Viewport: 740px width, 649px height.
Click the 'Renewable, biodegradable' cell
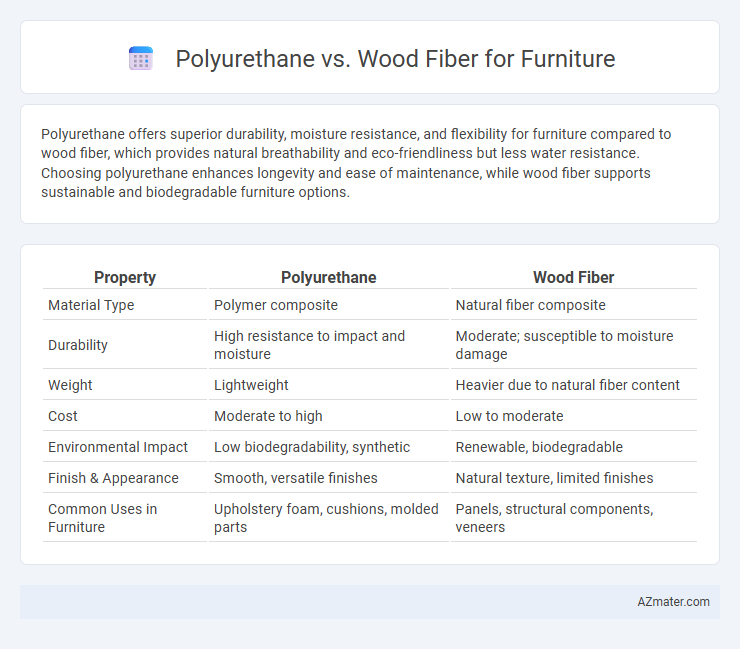point(539,447)
